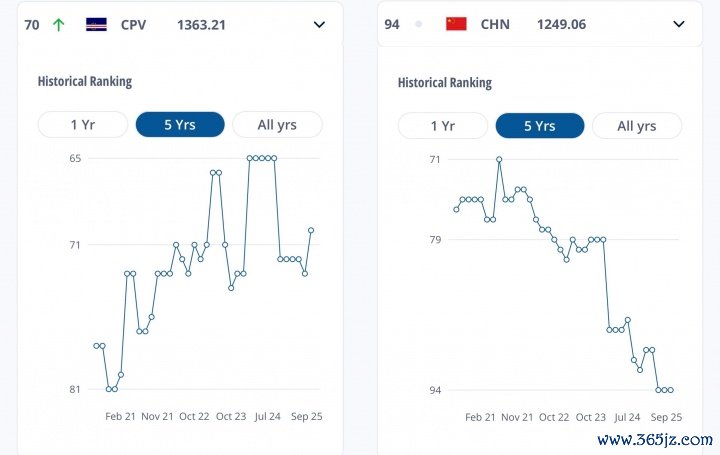Switch to the 5 Yrs tab for CHN
Image resolution: width=720 pixels, height=455 pixels.
coord(539,126)
